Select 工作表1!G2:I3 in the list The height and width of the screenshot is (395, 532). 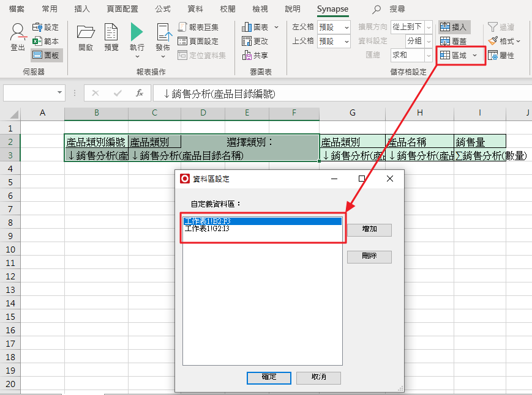pos(208,229)
